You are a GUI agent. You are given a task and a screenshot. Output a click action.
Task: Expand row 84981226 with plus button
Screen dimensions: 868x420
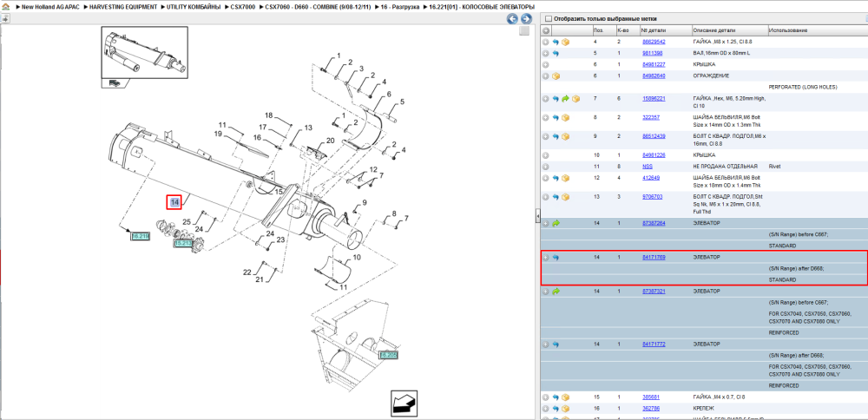[546, 155]
